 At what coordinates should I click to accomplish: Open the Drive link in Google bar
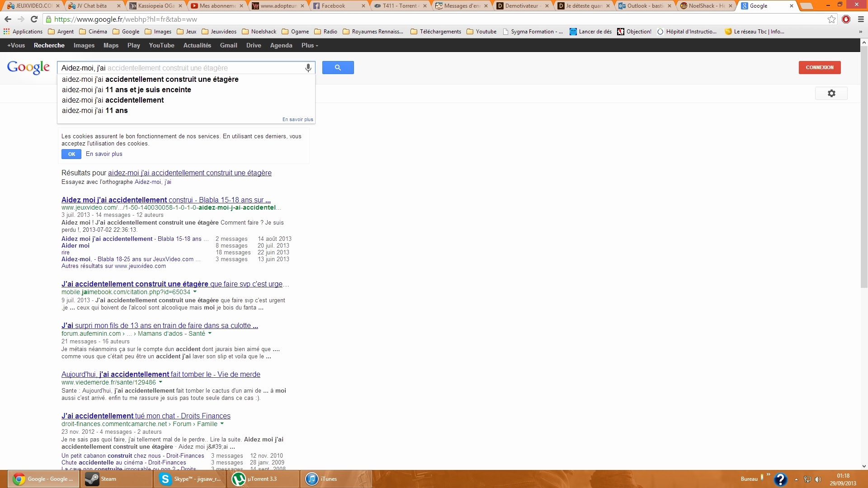254,45
